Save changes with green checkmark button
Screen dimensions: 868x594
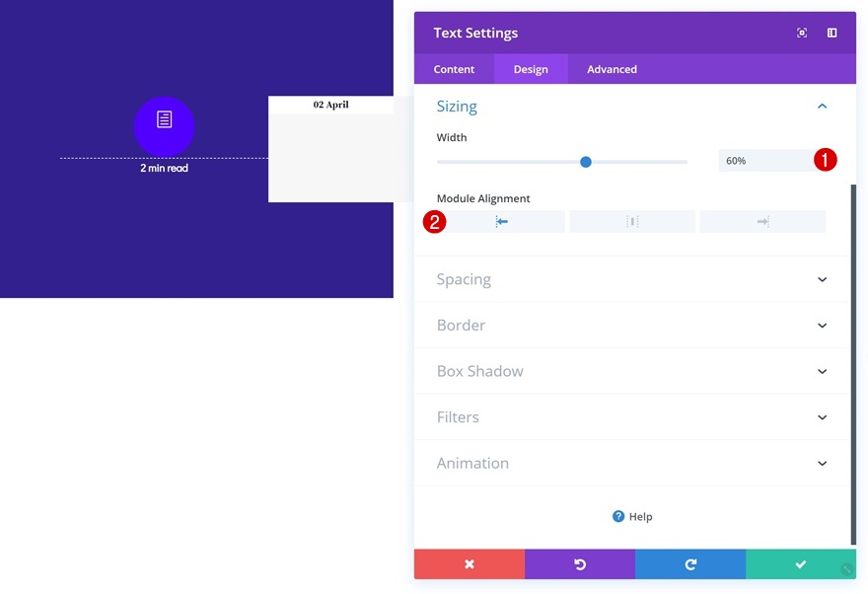pyautogui.click(x=801, y=564)
